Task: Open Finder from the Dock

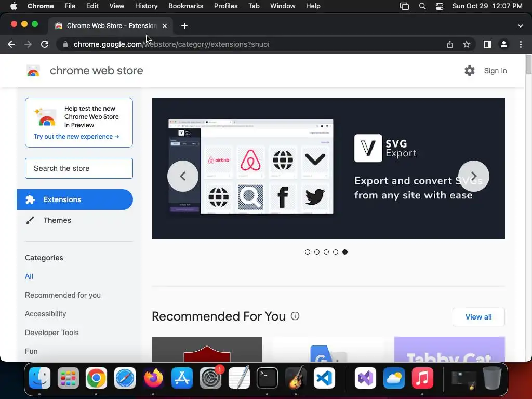Action: coord(39,378)
